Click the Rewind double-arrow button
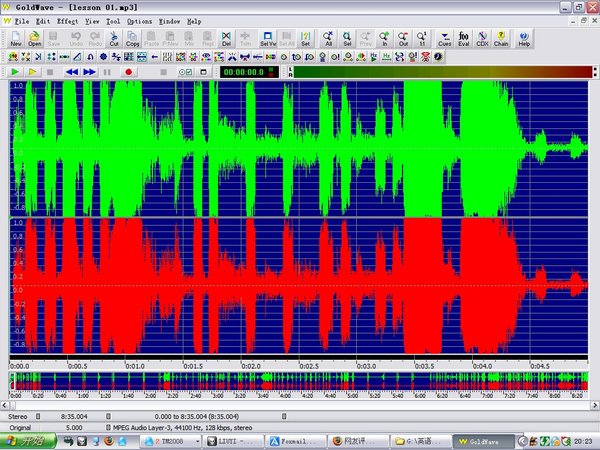Screen dimensions: 600x450 click(x=72, y=72)
